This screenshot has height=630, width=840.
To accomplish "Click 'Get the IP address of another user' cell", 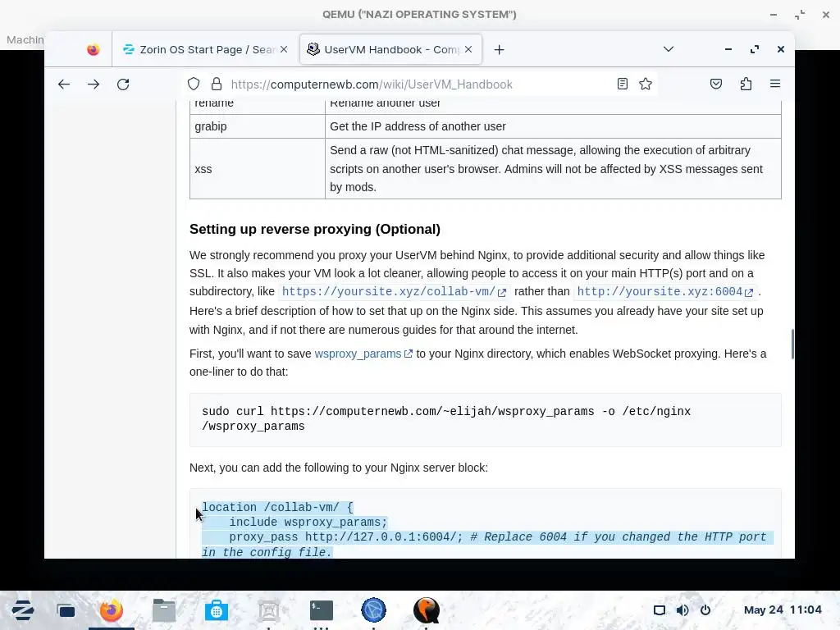I will [553, 126].
